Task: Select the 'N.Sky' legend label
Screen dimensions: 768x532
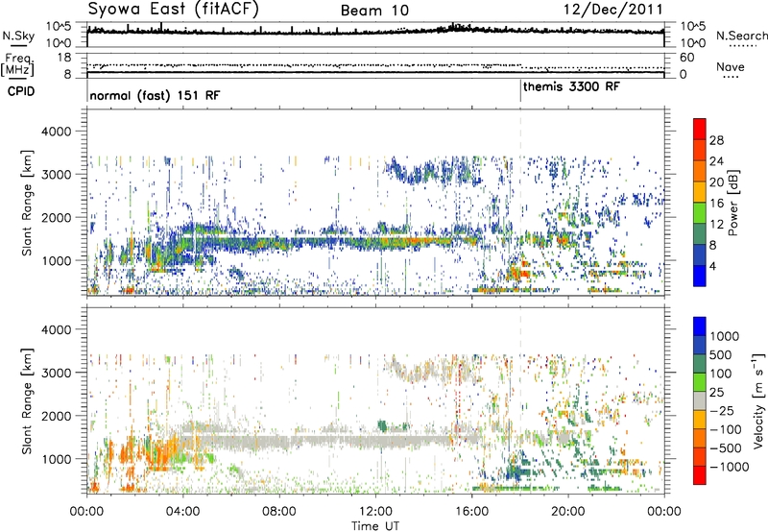Action: point(18,36)
